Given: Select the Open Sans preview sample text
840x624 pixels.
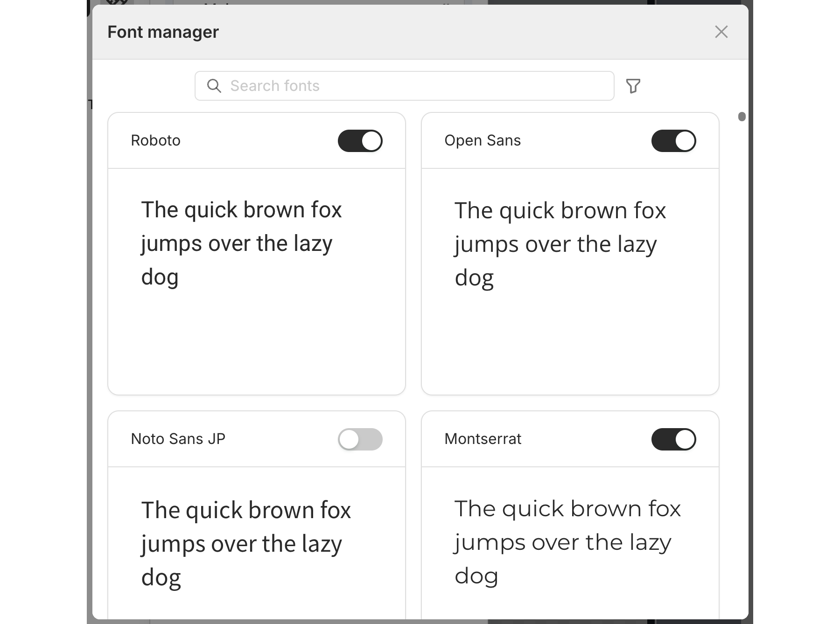Looking at the screenshot, I should click(560, 244).
